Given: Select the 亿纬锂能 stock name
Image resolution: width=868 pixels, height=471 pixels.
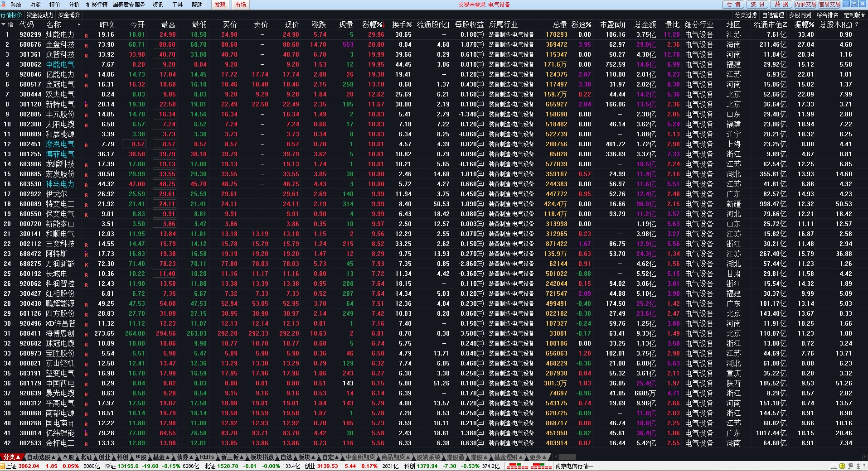Looking at the screenshot, I should click(60, 433).
